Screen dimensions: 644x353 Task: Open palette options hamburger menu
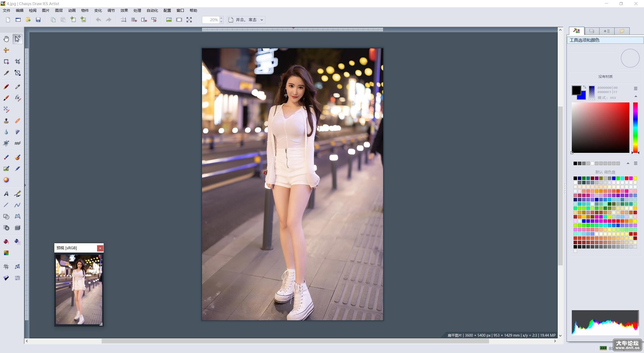click(x=636, y=163)
